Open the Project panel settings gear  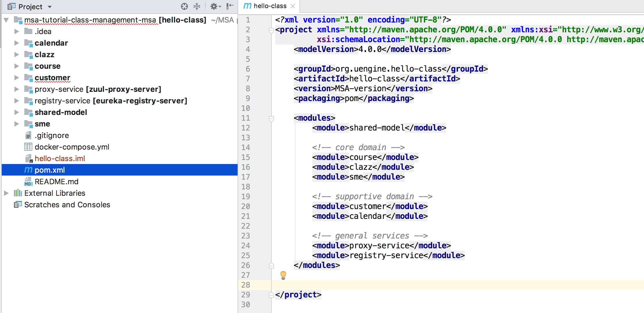(214, 6)
